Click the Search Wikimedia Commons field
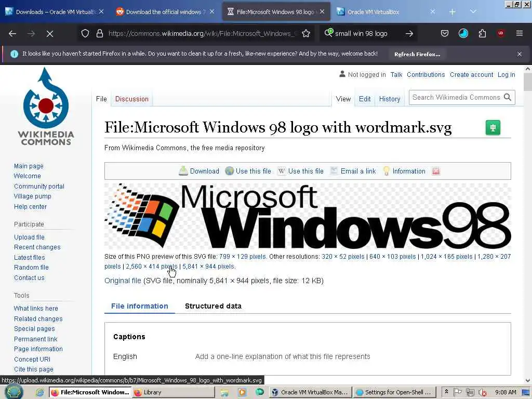This screenshot has width=532, height=399. [x=456, y=97]
